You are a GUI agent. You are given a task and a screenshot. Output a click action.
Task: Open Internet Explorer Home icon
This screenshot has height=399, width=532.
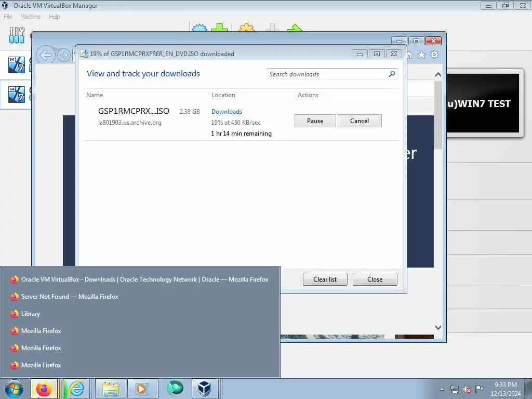coord(409,55)
